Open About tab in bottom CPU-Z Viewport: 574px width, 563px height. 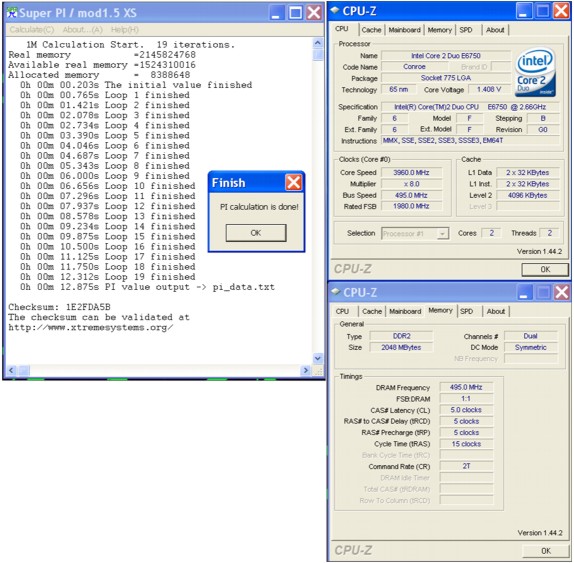click(496, 312)
